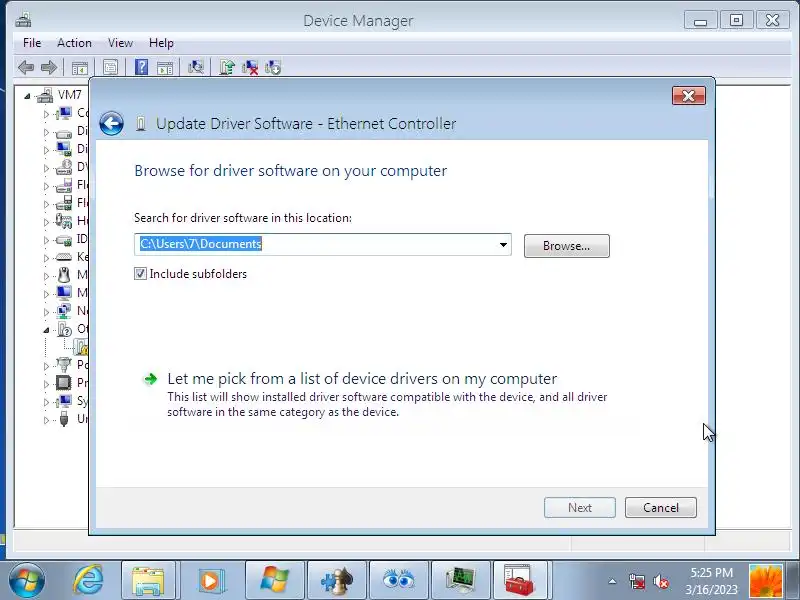
Task: Click the red toolbox taskbar icon
Action: point(520,580)
